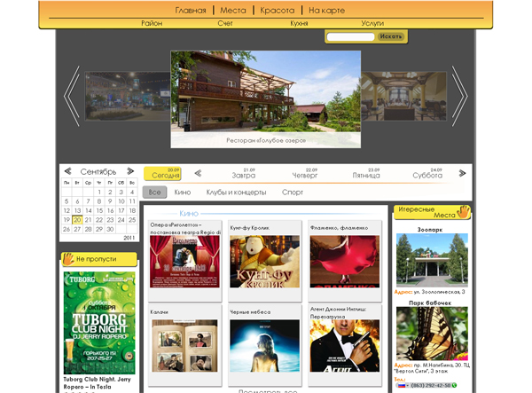Click the hand icon beside Не пропусти

(x=68, y=259)
